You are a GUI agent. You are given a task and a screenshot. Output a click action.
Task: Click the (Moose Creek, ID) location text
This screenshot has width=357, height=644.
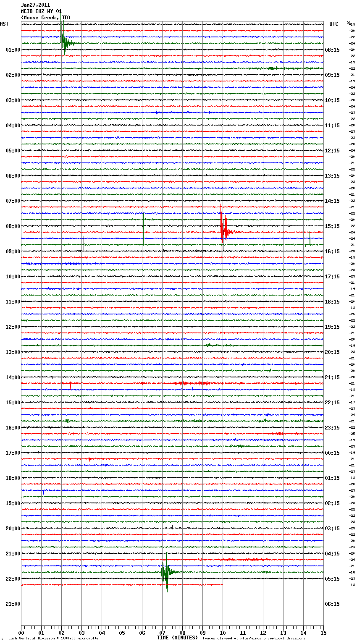[x=46, y=18]
